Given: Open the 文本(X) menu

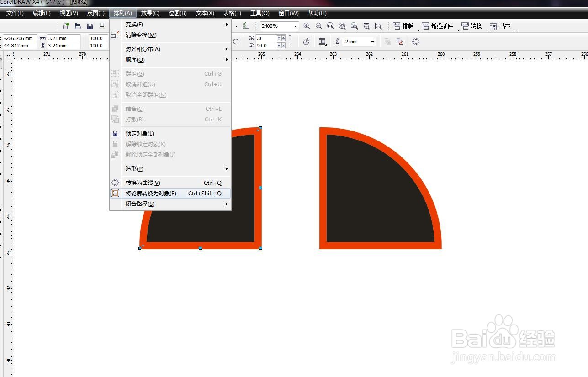Looking at the screenshot, I should 205,13.
